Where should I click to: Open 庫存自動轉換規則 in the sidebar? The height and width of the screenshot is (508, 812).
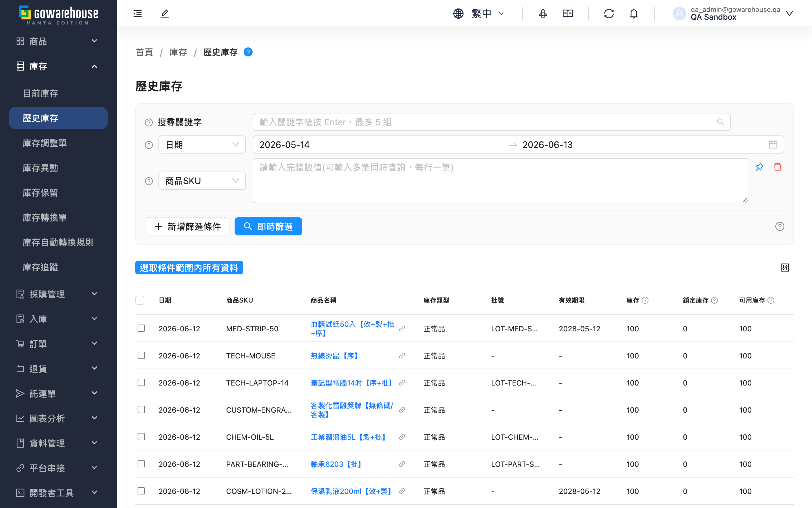coord(58,243)
